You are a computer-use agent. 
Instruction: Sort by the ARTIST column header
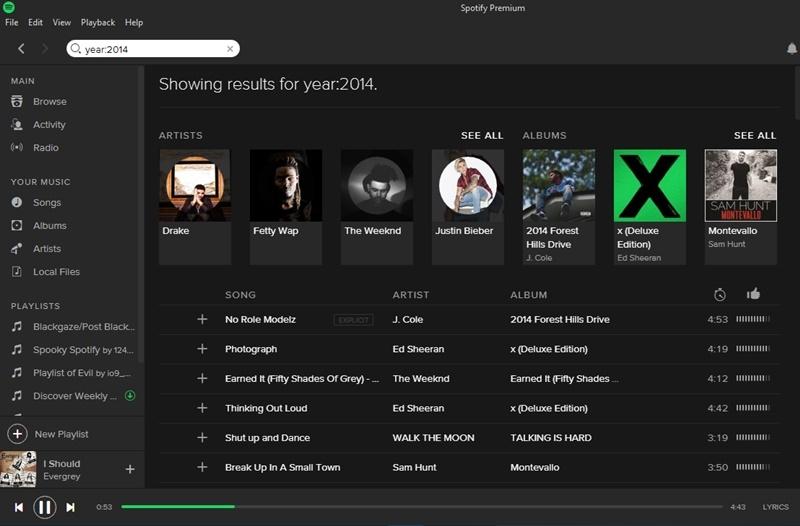[x=411, y=295]
